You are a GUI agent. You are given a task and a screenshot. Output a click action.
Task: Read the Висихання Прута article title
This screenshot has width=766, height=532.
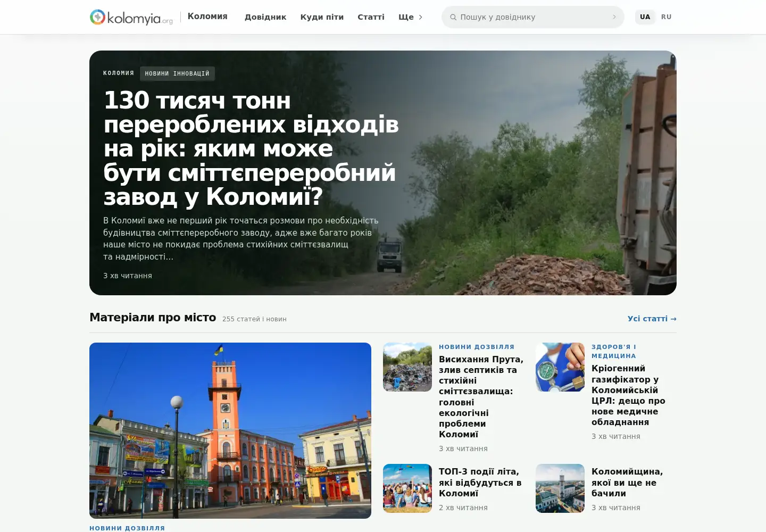[481, 397]
